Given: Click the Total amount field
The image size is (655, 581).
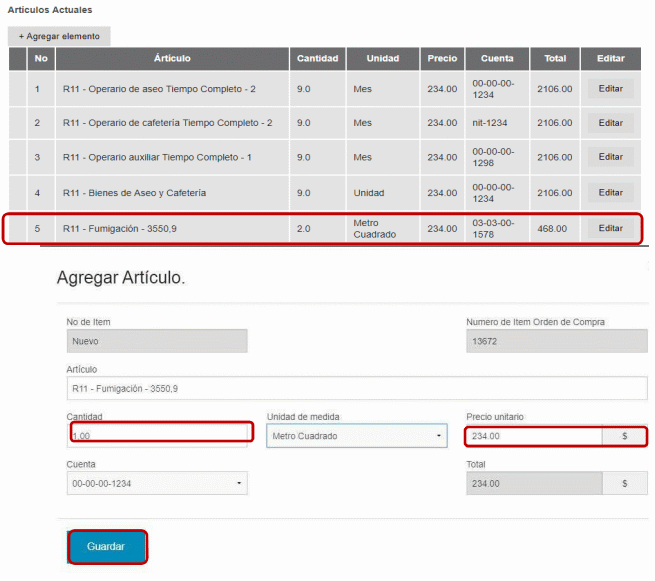Looking at the screenshot, I should click(534, 484).
